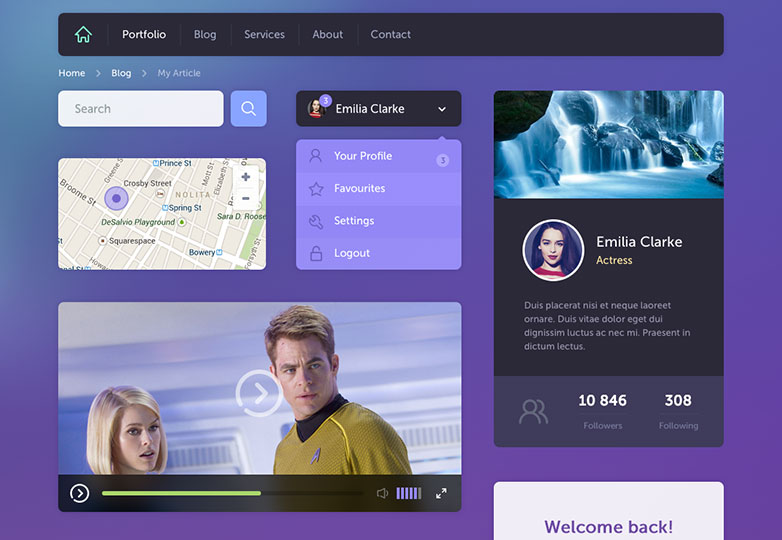Viewport: 782px width, 540px height.
Task: Choose Logout in the user menu
Action: point(352,253)
